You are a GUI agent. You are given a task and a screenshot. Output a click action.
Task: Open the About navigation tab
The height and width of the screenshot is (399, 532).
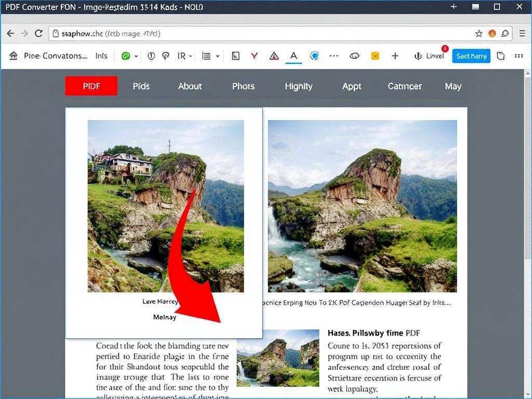click(x=190, y=86)
